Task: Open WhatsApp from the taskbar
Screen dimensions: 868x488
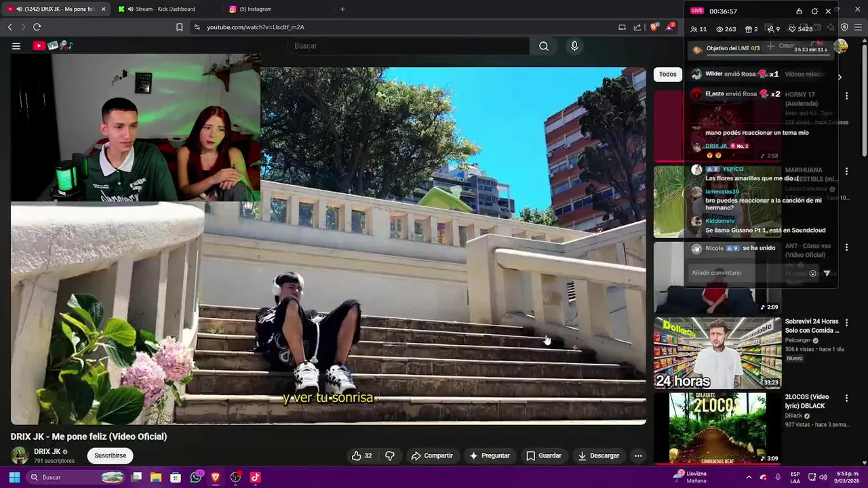Action: (x=196, y=477)
